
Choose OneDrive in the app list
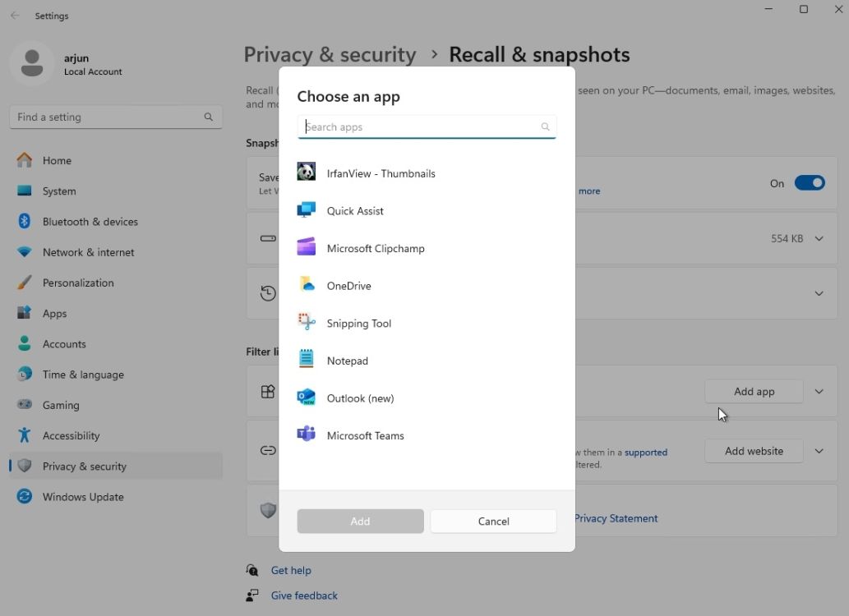[427, 285]
